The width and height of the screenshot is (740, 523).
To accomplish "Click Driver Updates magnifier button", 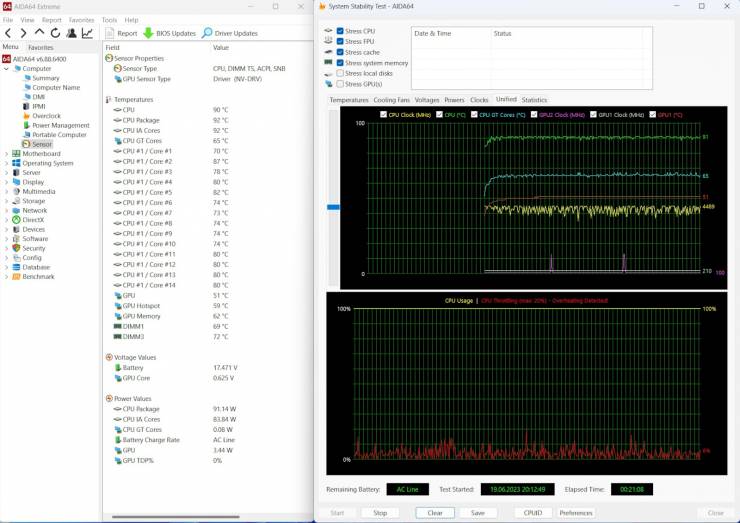I will (x=230, y=33).
